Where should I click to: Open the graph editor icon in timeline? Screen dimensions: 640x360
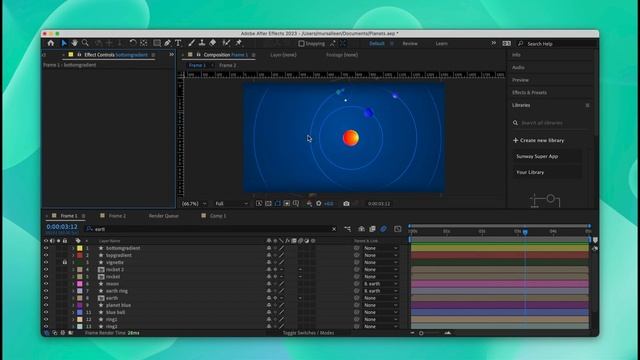click(398, 229)
